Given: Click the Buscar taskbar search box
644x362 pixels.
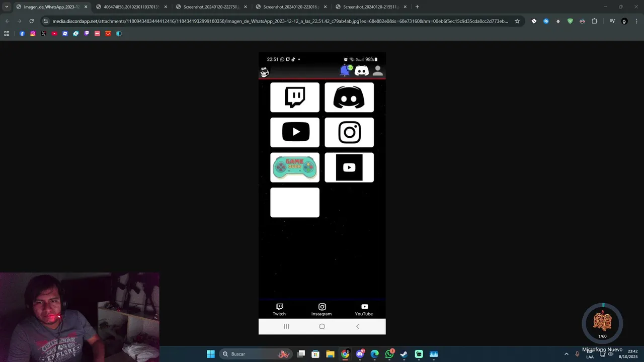Looking at the screenshot, I should (256, 354).
